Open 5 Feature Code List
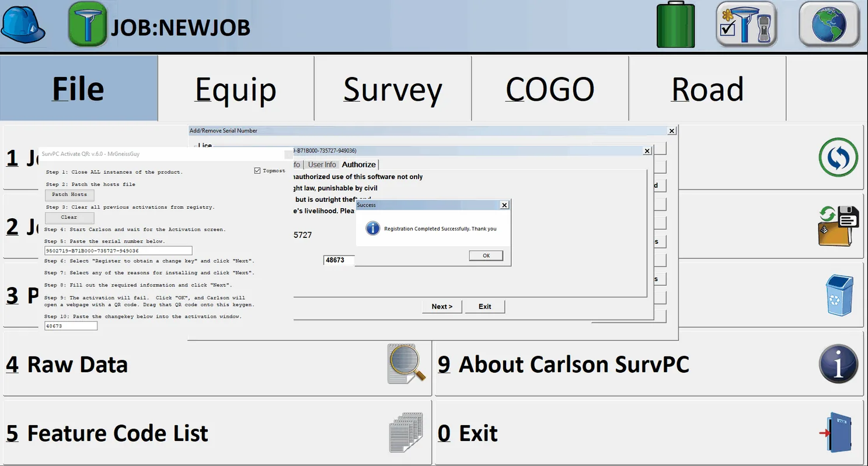Screen dimensions: 868x466 (217, 433)
